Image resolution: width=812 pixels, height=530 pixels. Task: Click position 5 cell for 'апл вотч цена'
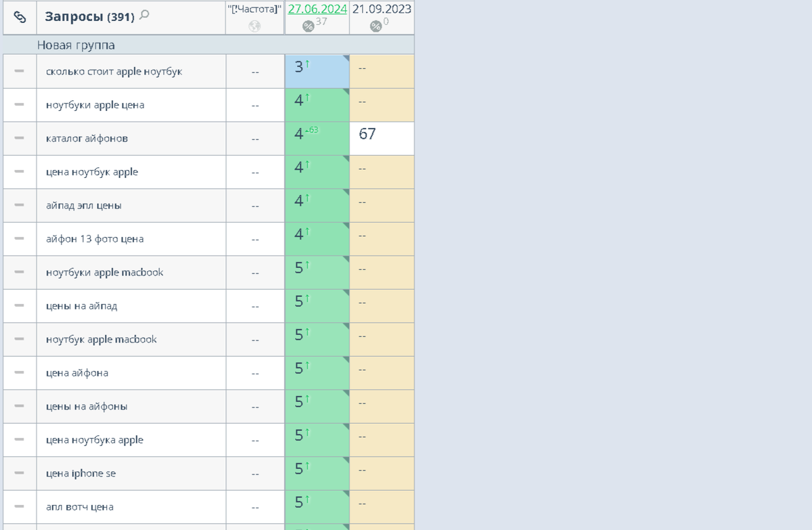tap(317, 507)
